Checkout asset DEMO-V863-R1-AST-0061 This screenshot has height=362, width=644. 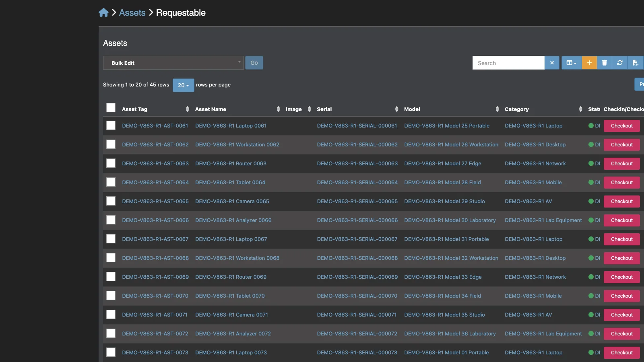[x=621, y=126]
